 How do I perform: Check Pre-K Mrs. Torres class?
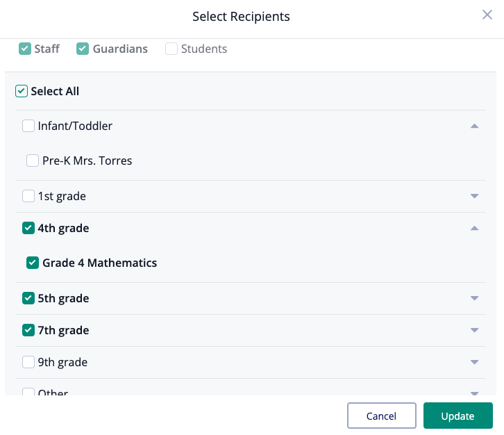click(x=33, y=161)
